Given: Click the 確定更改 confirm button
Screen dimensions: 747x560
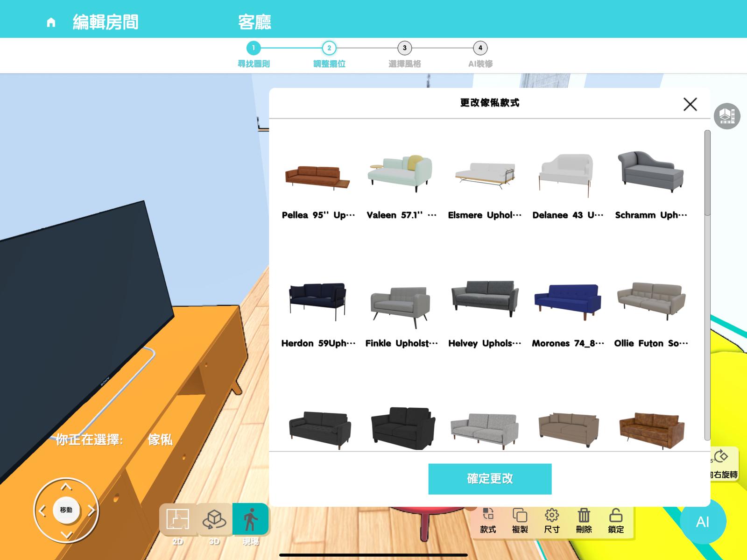Looking at the screenshot, I should coord(489,478).
